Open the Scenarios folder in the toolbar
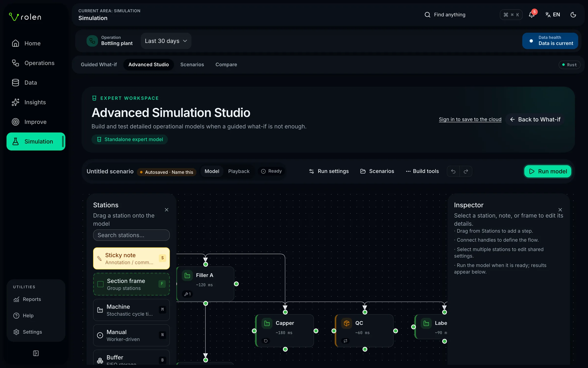 click(377, 171)
